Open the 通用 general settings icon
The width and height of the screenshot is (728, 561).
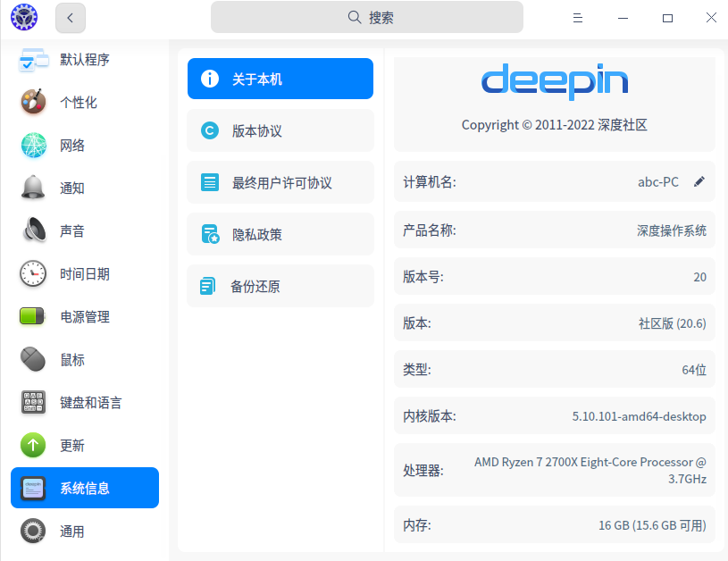pyautogui.click(x=32, y=531)
